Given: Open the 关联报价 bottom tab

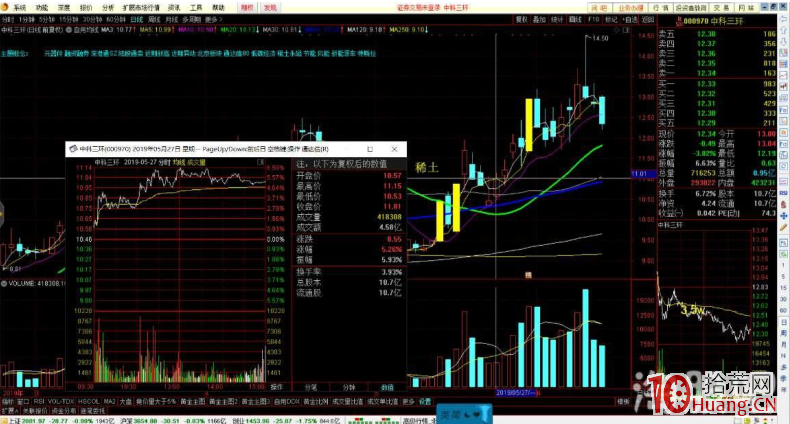Looking at the screenshot, I should click(35, 410).
